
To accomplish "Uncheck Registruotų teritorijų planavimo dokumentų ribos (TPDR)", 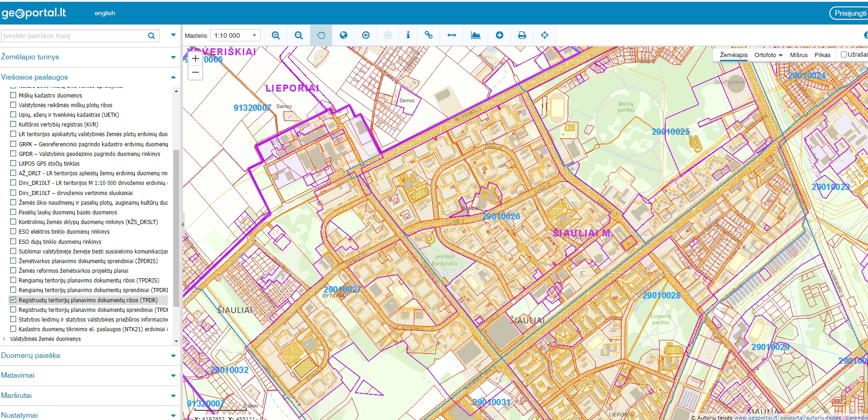I will point(13,300).
